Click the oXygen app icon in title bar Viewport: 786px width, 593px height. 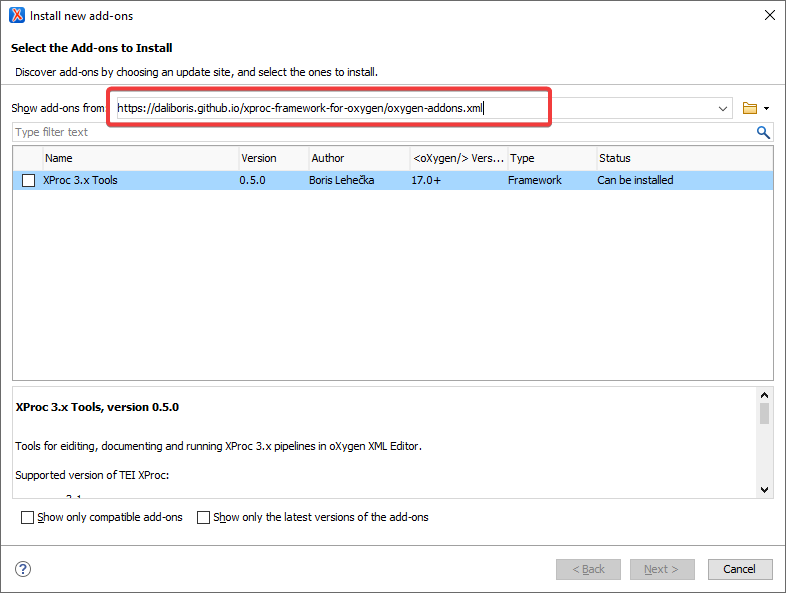coord(17,16)
